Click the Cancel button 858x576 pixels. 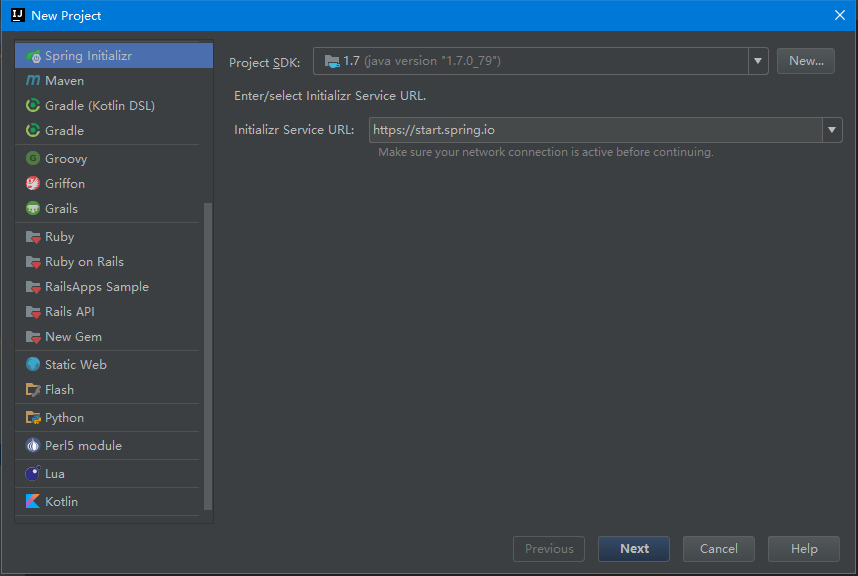coord(718,549)
